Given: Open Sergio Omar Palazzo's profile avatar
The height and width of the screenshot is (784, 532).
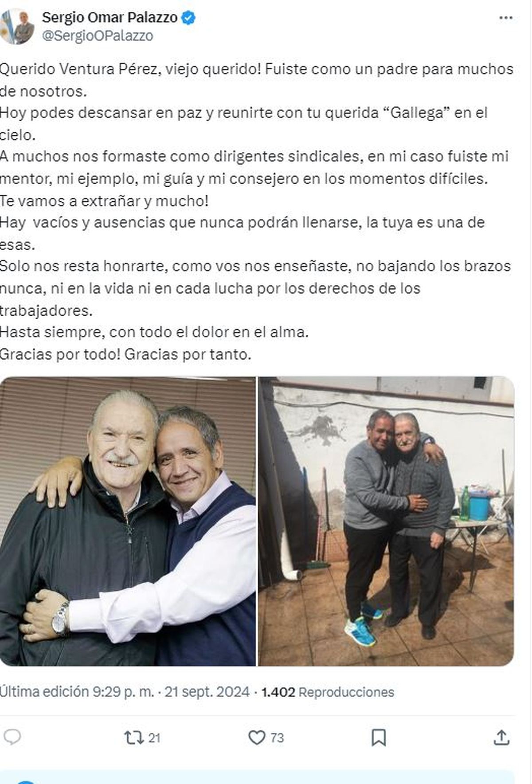Looking at the screenshot, I should 17,27.
